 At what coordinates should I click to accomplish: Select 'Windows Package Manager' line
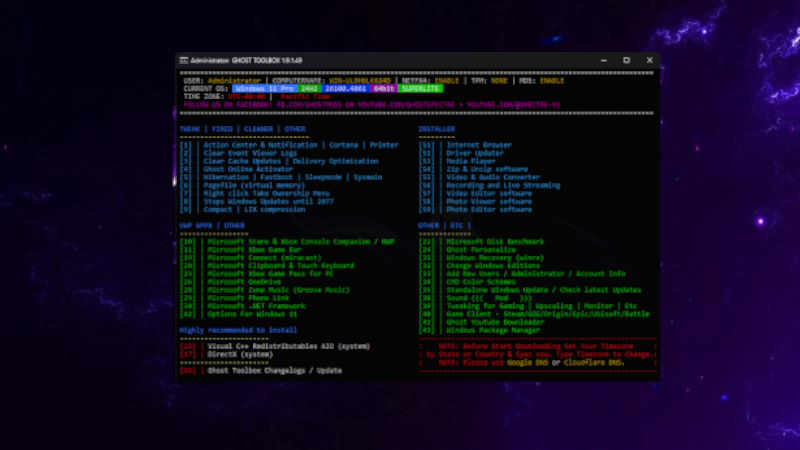click(480, 331)
